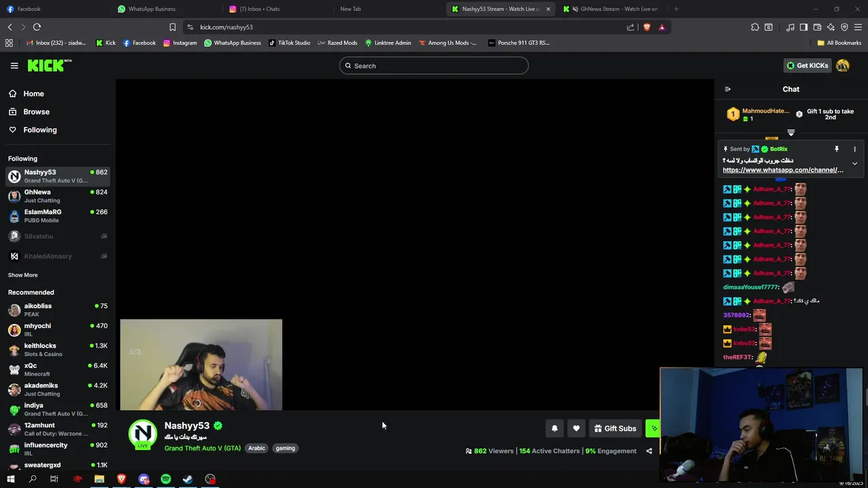Select Nashyy53 in the Following list
Viewport: 868px width, 488px height.
point(58,176)
